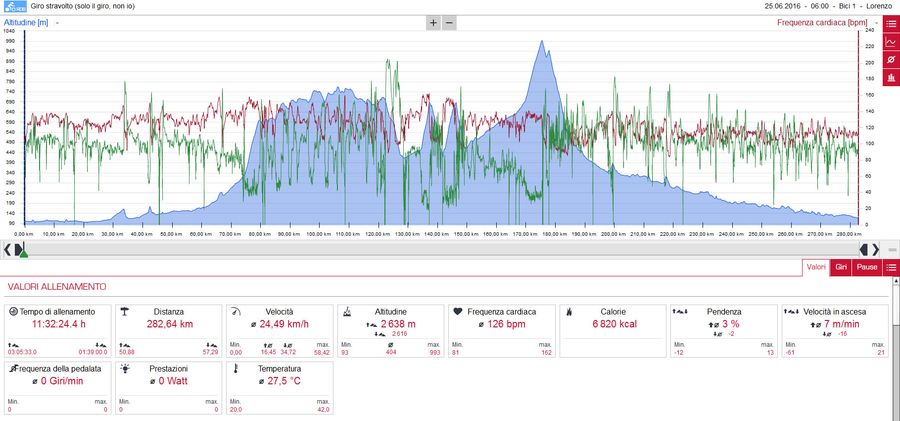This screenshot has height=421, width=900.
Task: Switch to the Giri tab
Action: pos(841,267)
